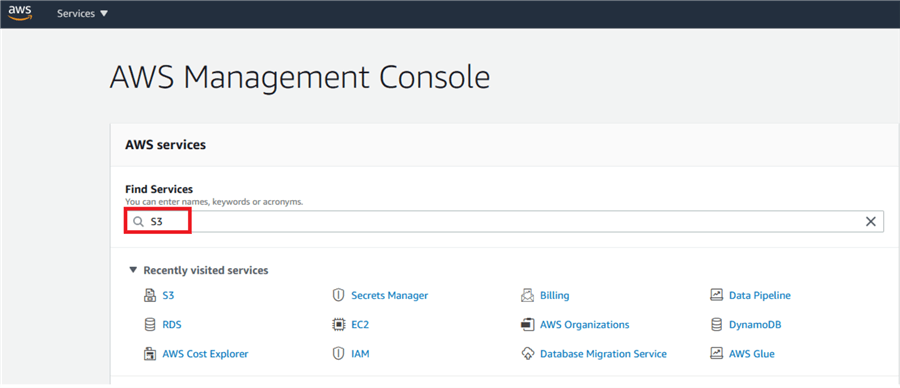Click the Database Migration Service icon
900x388 pixels.
[527, 354]
